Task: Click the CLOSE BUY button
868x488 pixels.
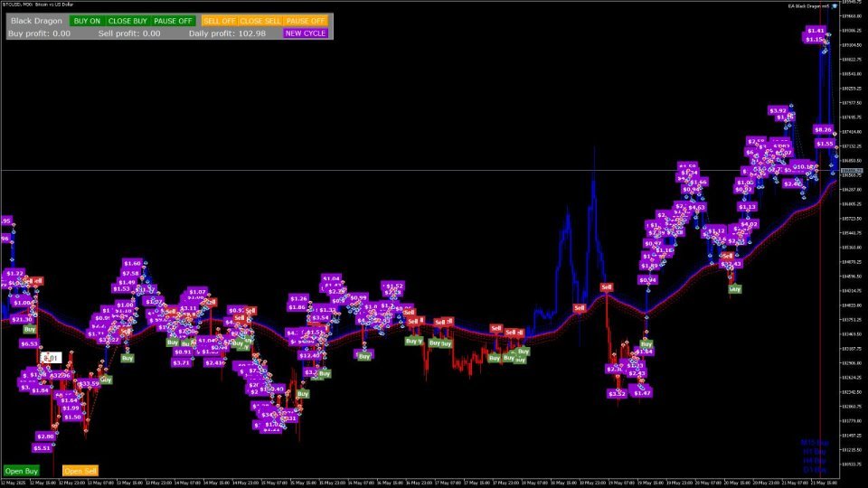Action: (127, 21)
